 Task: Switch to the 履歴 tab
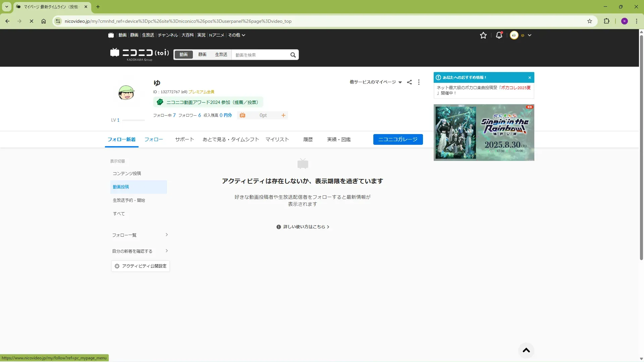tap(308, 139)
